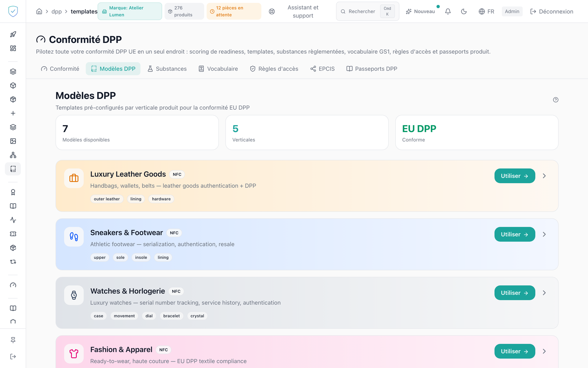The width and height of the screenshot is (588, 368).
Task: Click the crystal tag
Action: pos(197,316)
